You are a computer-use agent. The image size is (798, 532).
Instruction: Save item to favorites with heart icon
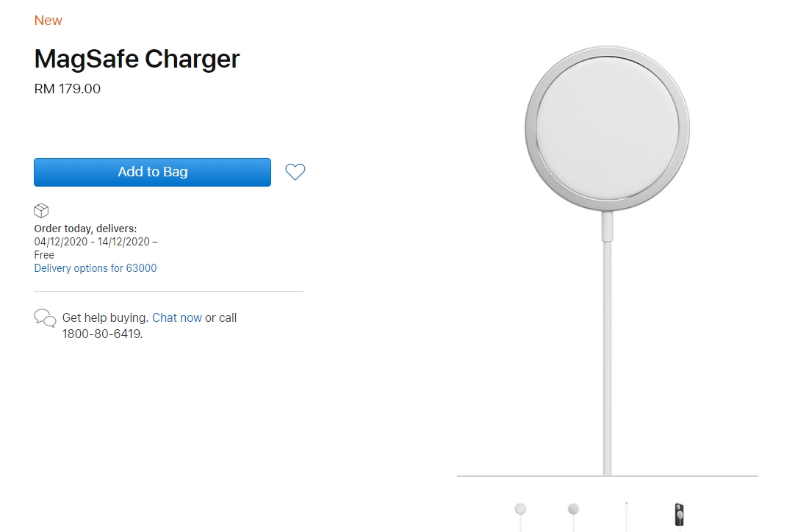tap(295, 172)
